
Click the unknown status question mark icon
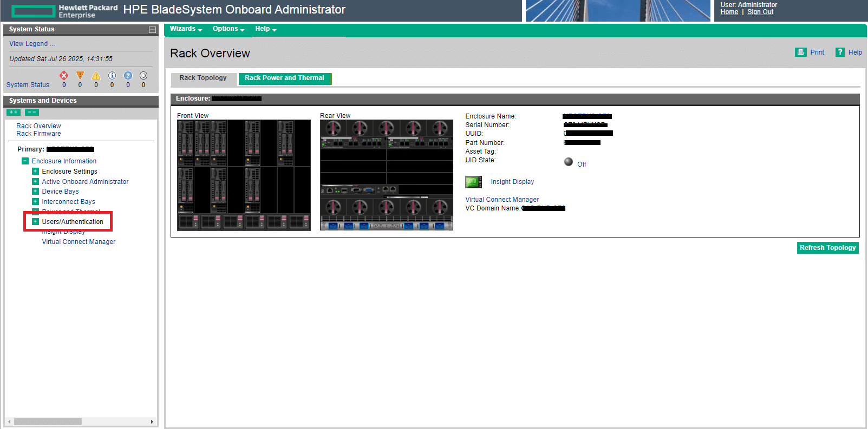128,76
